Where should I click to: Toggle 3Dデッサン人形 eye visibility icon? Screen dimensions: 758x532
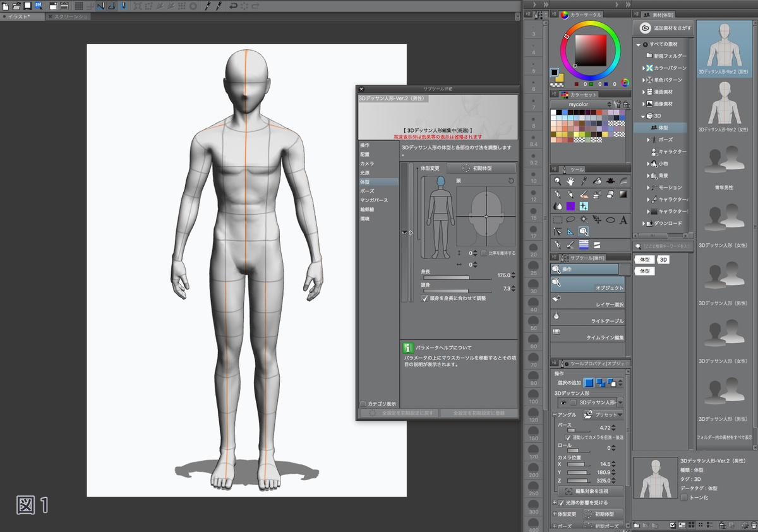point(562,402)
